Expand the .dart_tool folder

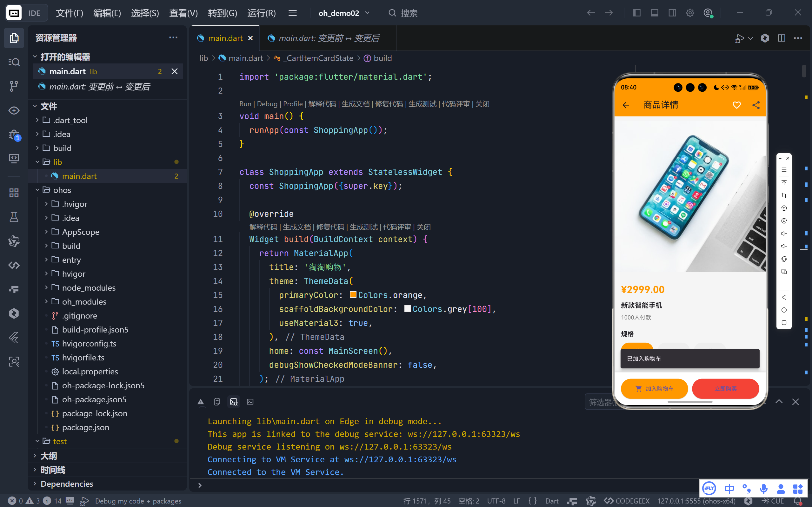click(x=70, y=120)
